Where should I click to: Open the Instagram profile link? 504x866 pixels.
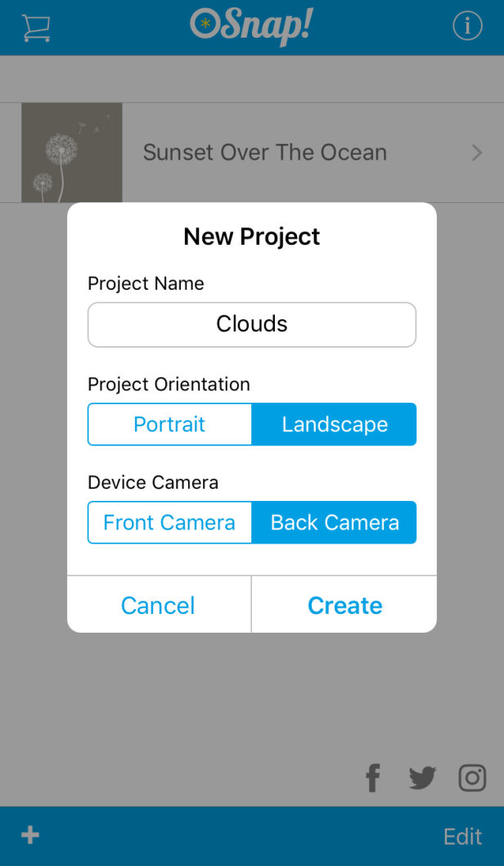point(472,778)
